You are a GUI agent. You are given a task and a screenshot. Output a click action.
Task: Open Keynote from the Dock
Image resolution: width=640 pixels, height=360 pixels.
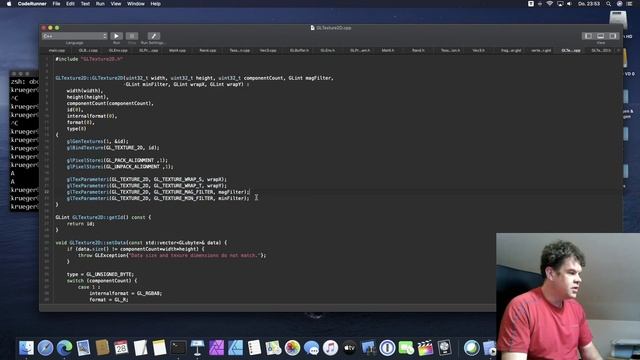click(197, 348)
